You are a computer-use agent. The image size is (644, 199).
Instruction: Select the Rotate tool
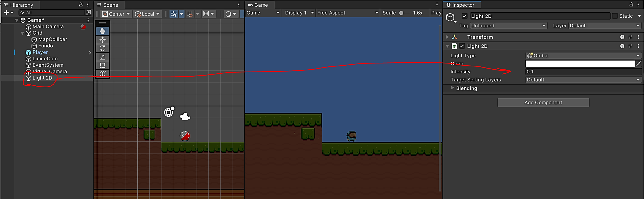tap(103, 48)
